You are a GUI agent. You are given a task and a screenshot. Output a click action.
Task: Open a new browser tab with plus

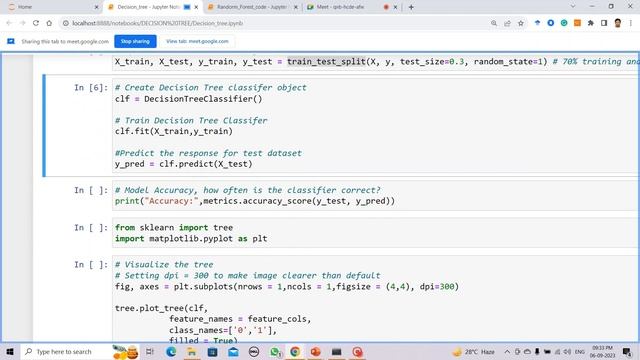(x=411, y=7)
